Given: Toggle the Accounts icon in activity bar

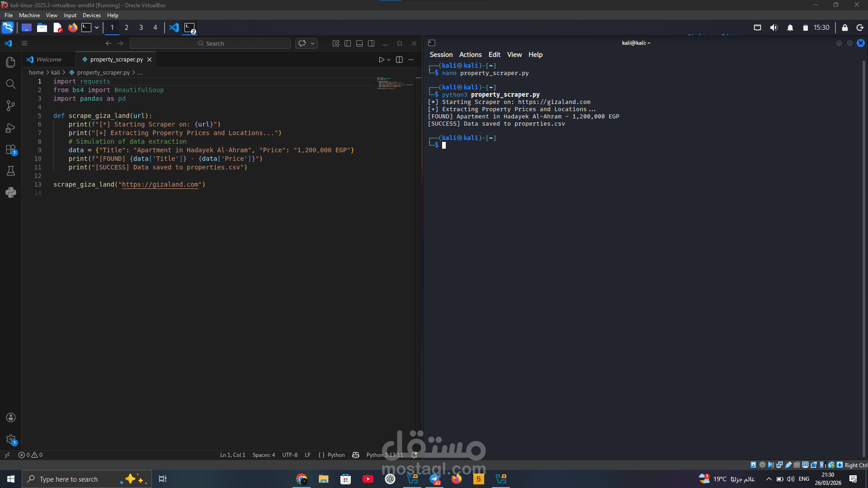Looking at the screenshot, I should coord(10,418).
